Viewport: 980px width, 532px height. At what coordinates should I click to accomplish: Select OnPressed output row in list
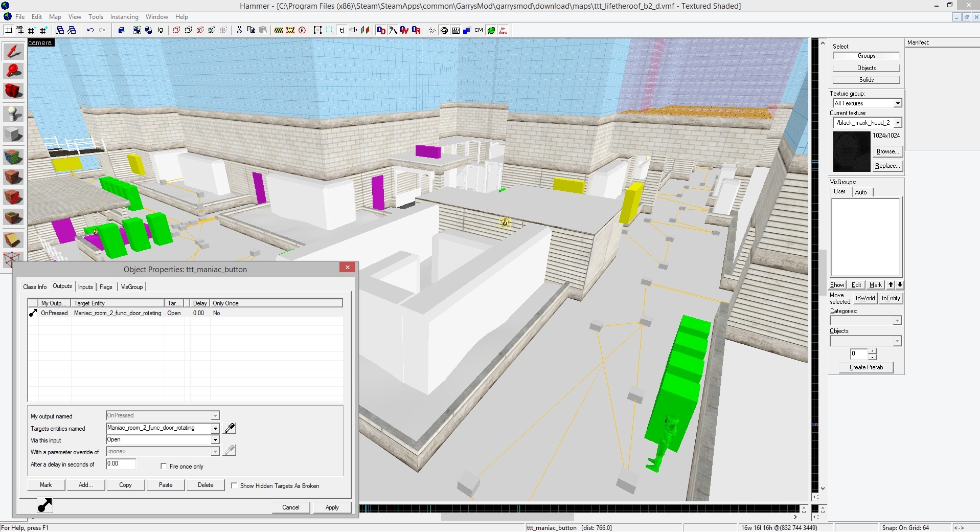[185, 313]
